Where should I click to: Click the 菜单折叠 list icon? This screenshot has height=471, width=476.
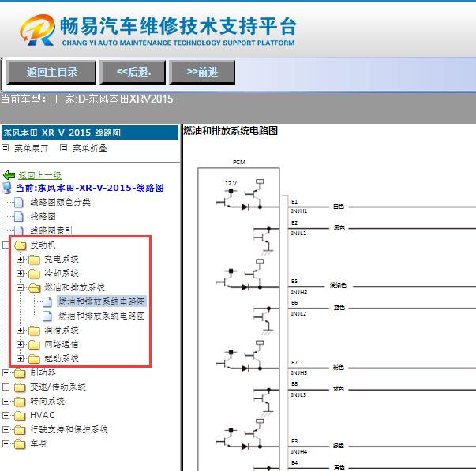[63, 148]
